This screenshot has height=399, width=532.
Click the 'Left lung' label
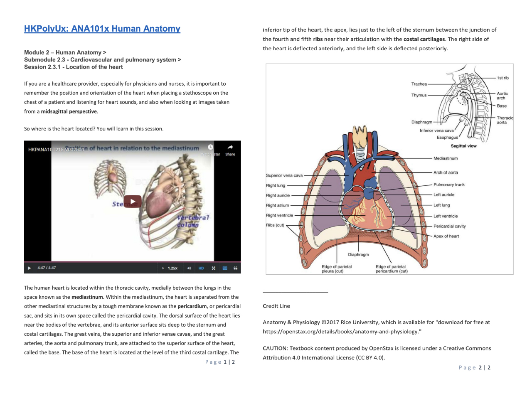coord(441,205)
